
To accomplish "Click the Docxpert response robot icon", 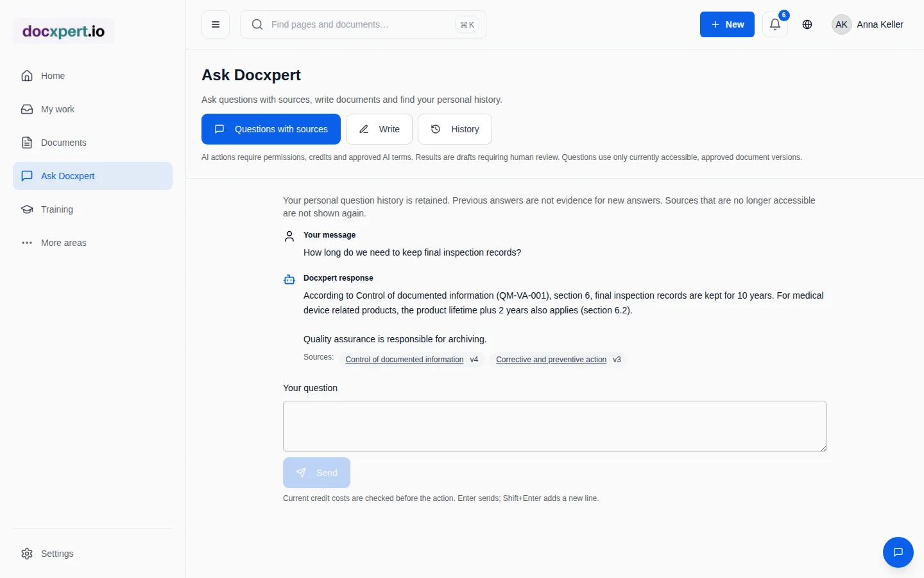I will point(289,279).
